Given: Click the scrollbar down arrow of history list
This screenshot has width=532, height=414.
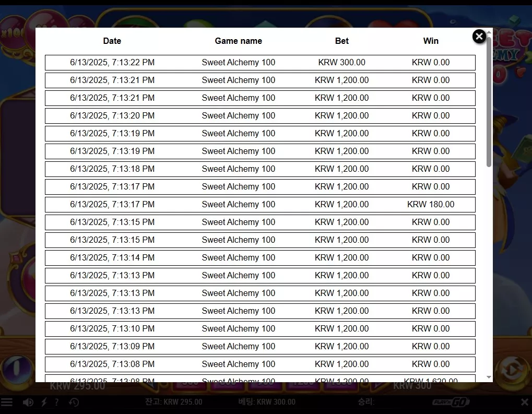Looking at the screenshot, I should (x=489, y=377).
